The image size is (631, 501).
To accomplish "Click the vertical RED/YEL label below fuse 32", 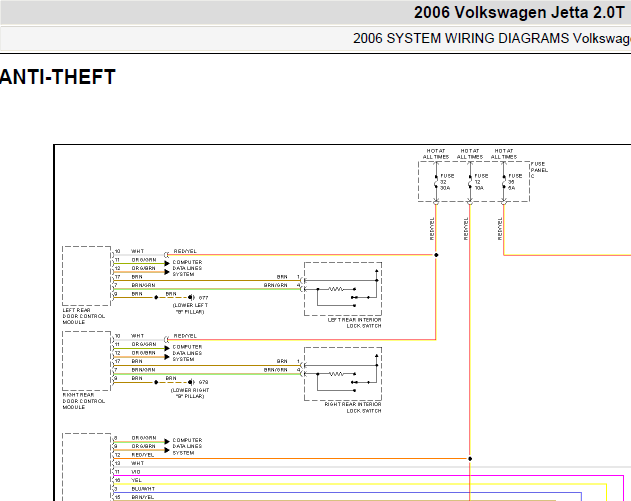I will (x=432, y=229).
